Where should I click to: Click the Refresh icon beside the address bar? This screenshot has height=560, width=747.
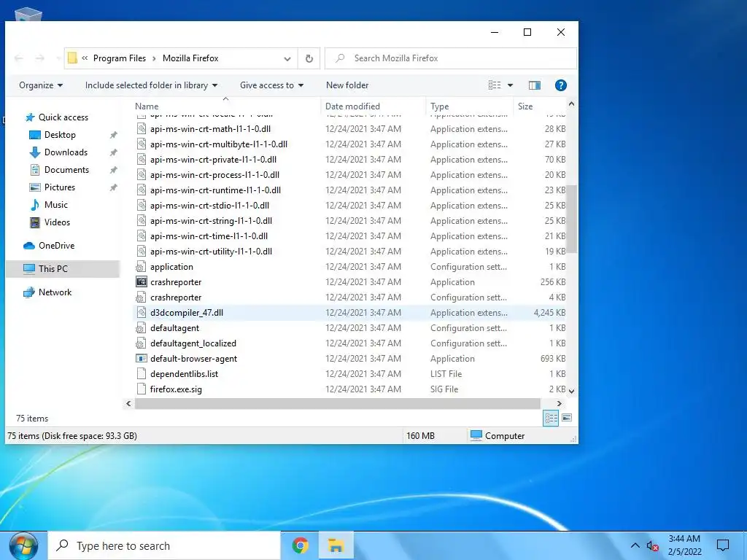point(309,58)
